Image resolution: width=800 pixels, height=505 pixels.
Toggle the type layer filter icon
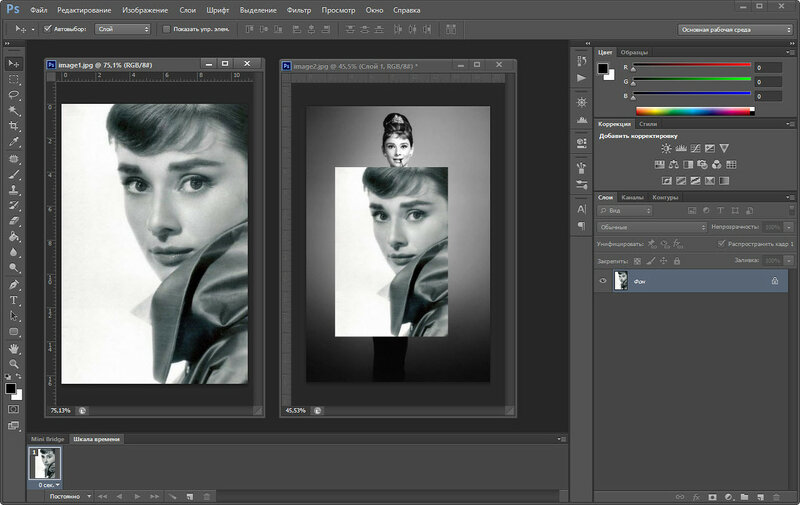point(720,211)
